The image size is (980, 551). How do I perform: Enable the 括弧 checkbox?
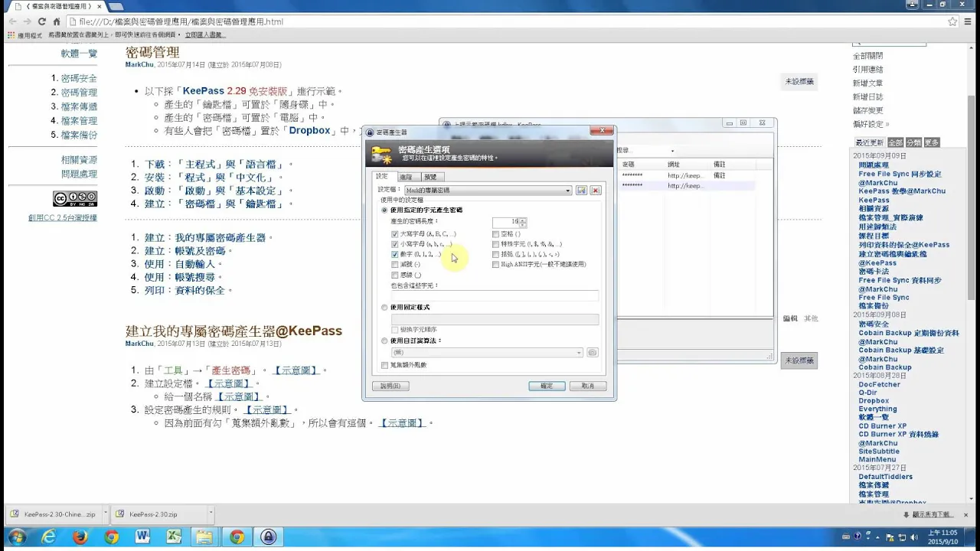click(x=496, y=254)
